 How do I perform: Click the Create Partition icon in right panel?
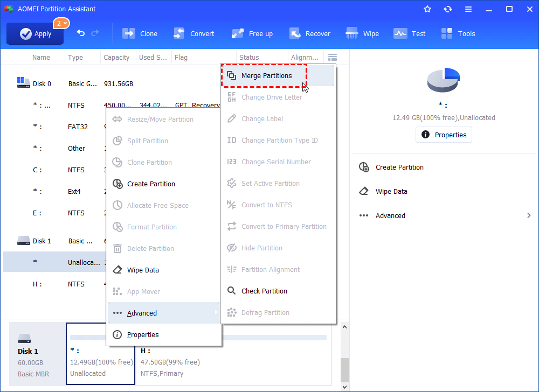(x=364, y=167)
